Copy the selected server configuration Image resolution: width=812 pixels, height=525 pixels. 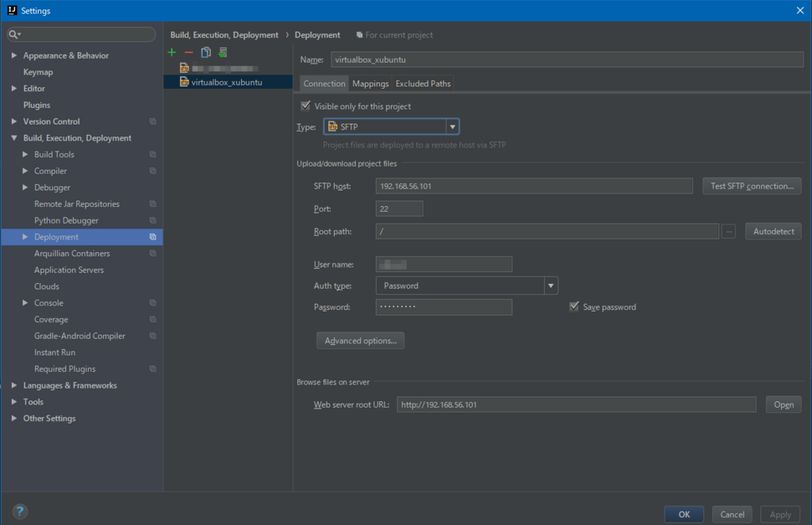pyautogui.click(x=205, y=52)
